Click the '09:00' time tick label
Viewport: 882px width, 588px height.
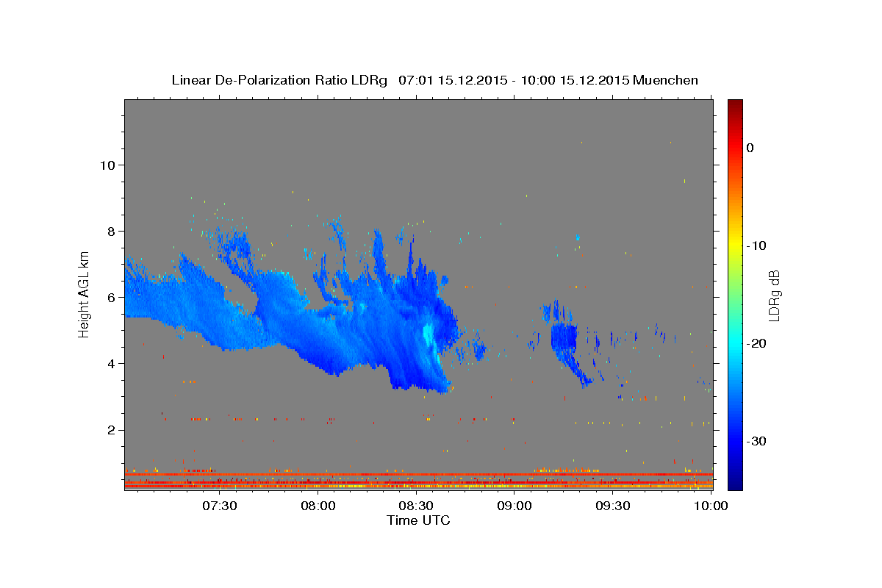(514, 506)
